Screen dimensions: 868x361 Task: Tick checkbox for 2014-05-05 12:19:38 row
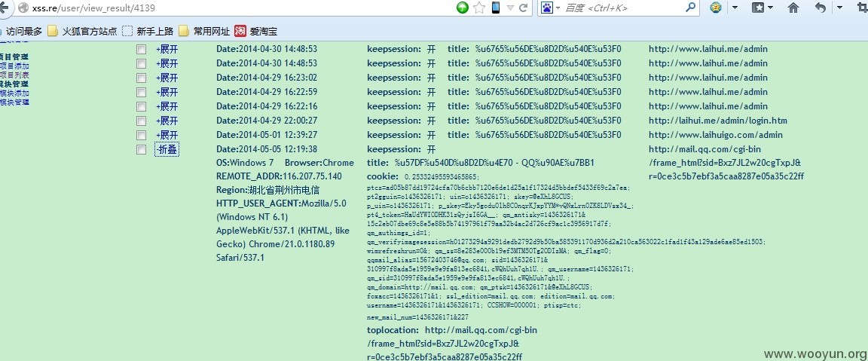pyautogui.click(x=142, y=150)
